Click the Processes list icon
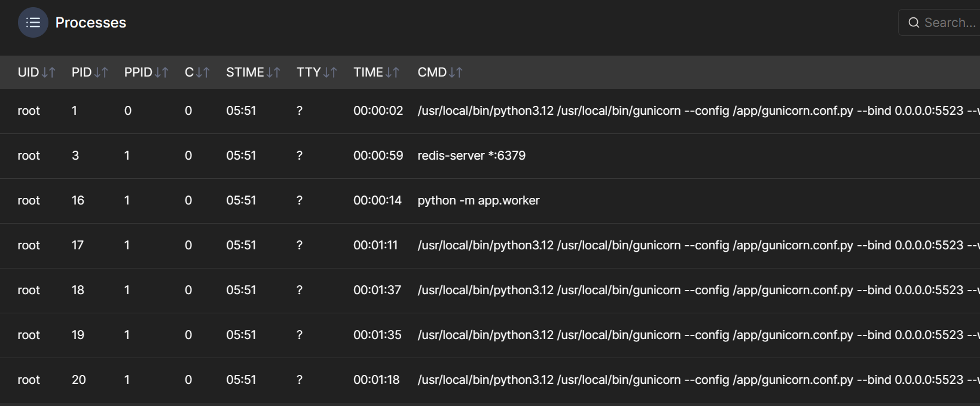This screenshot has height=406, width=980. [33, 23]
